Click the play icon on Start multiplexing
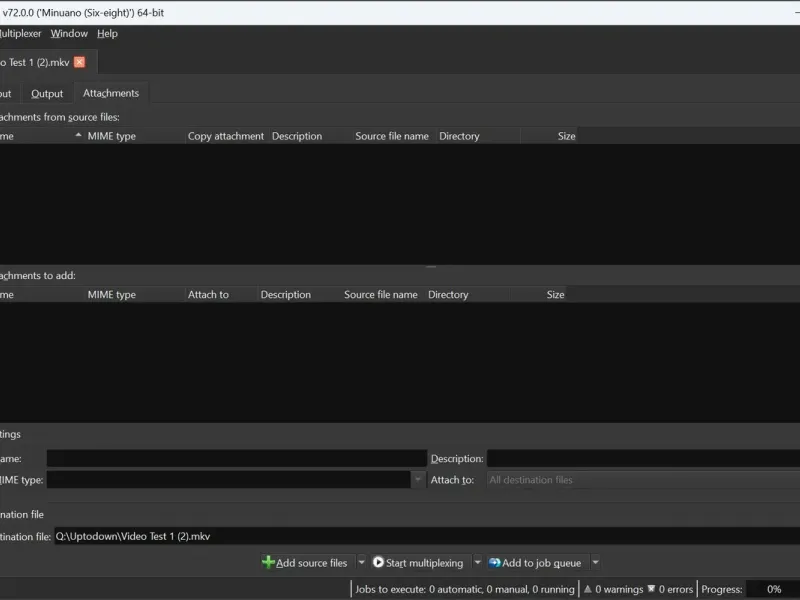The image size is (800, 600). (x=378, y=562)
